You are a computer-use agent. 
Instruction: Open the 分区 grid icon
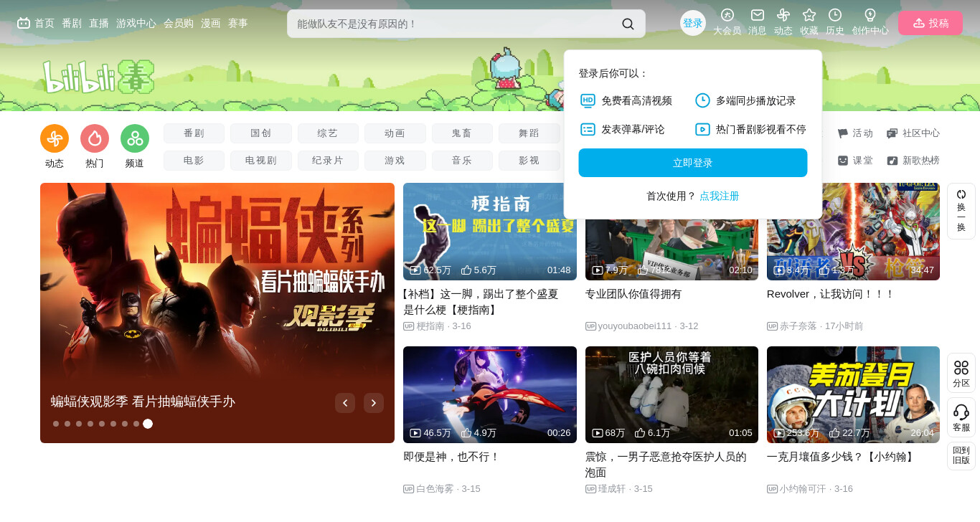[961, 373]
